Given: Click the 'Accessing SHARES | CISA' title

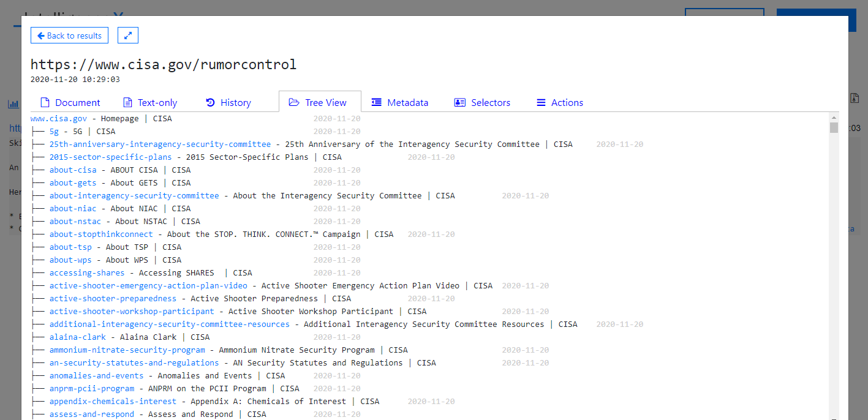Looking at the screenshot, I should (x=195, y=273).
